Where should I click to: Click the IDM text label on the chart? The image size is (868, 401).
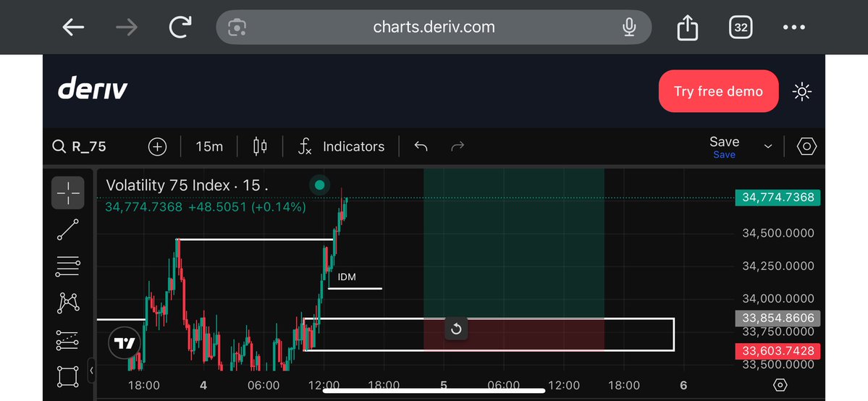click(x=347, y=277)
